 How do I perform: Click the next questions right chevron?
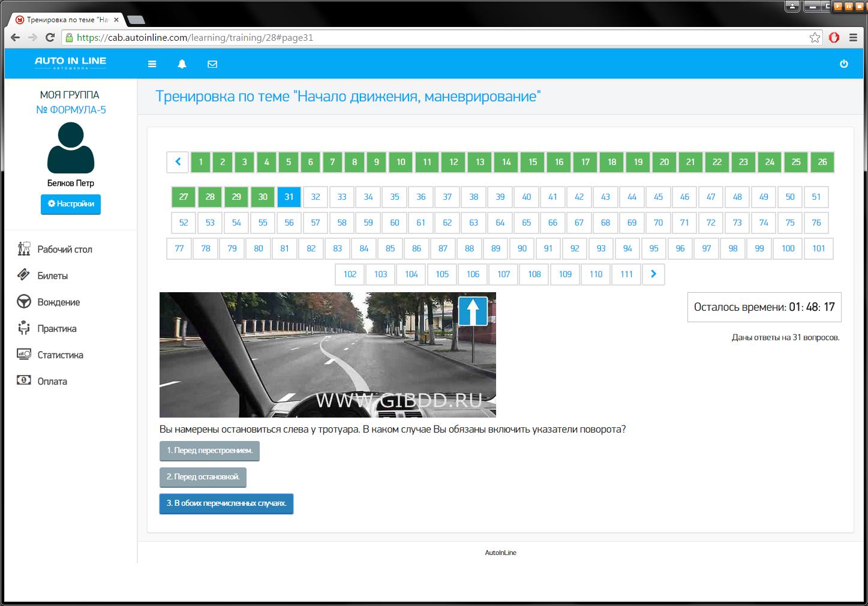click(x=653, y=274)
